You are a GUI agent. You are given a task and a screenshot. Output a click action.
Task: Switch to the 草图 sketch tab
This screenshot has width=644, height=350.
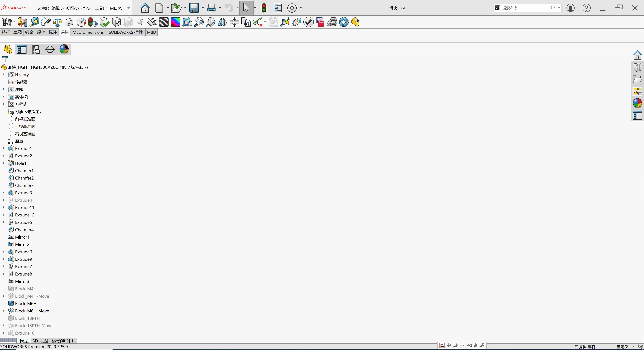[x=17, y=32]
